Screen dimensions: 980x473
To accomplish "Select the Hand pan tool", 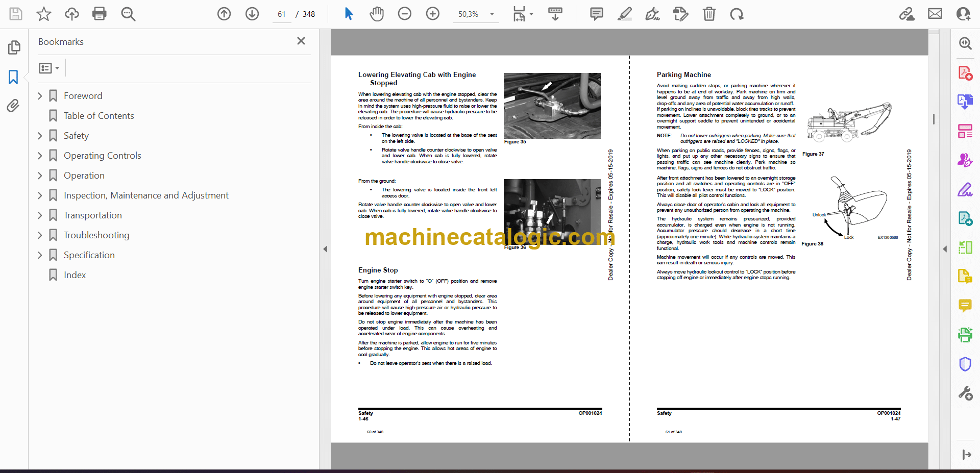I will click(x=377, y=14).
